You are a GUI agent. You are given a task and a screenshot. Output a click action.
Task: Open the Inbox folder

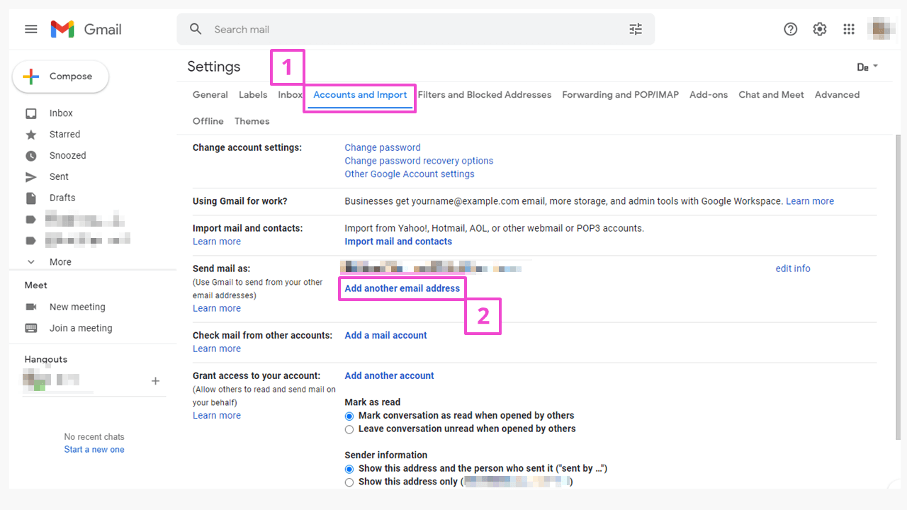tap(61, 113)
